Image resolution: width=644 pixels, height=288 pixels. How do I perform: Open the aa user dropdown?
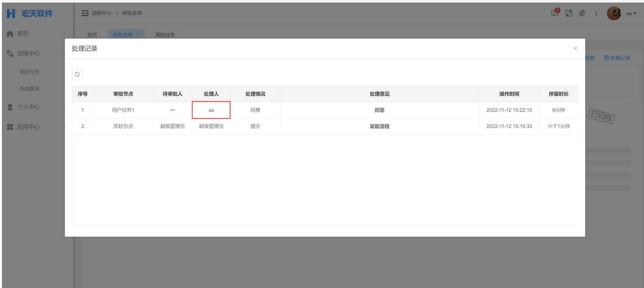[631, 13]
